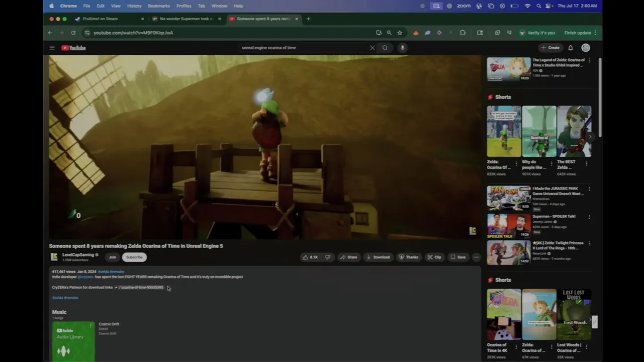The image size is (644, 362).
Task: Clear the YouTube search text
Action: tap(372, 48)
